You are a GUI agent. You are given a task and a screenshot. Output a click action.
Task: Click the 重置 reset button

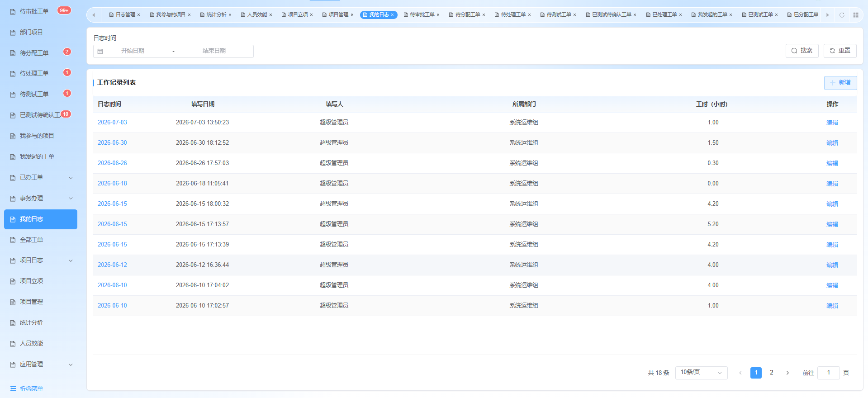840,51
